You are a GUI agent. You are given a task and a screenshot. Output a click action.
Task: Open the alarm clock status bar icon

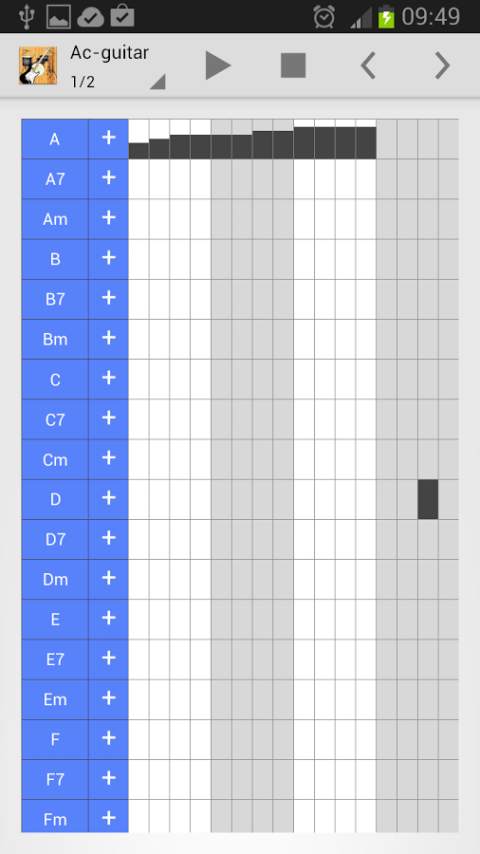[324, 17]
